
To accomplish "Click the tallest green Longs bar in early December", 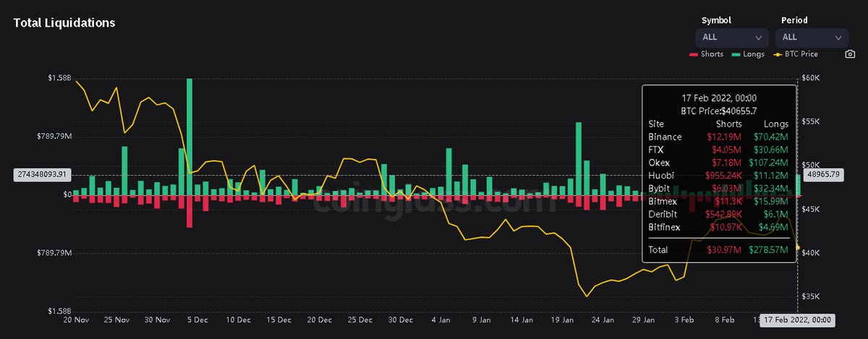I will [190, 137].
